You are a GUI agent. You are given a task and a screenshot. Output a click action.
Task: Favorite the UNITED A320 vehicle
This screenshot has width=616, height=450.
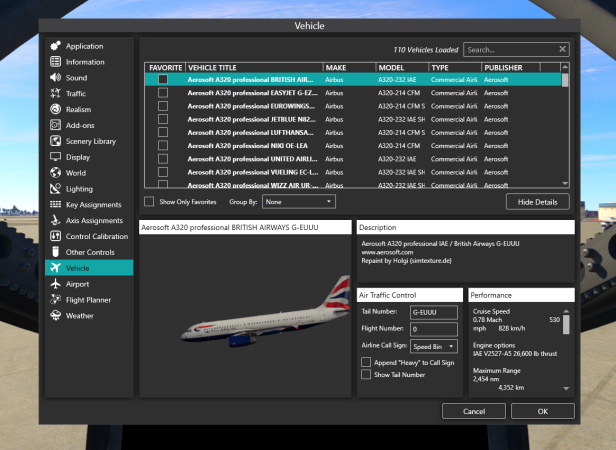163,159
